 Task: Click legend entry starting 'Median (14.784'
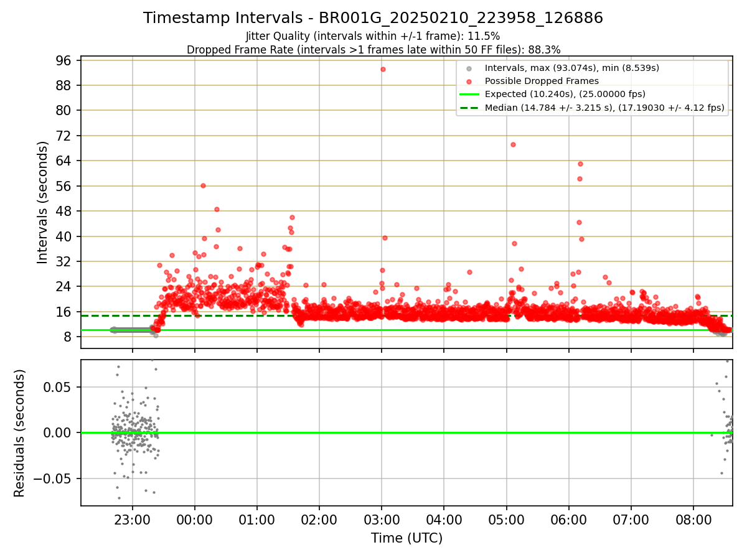[x=604, y=108]
